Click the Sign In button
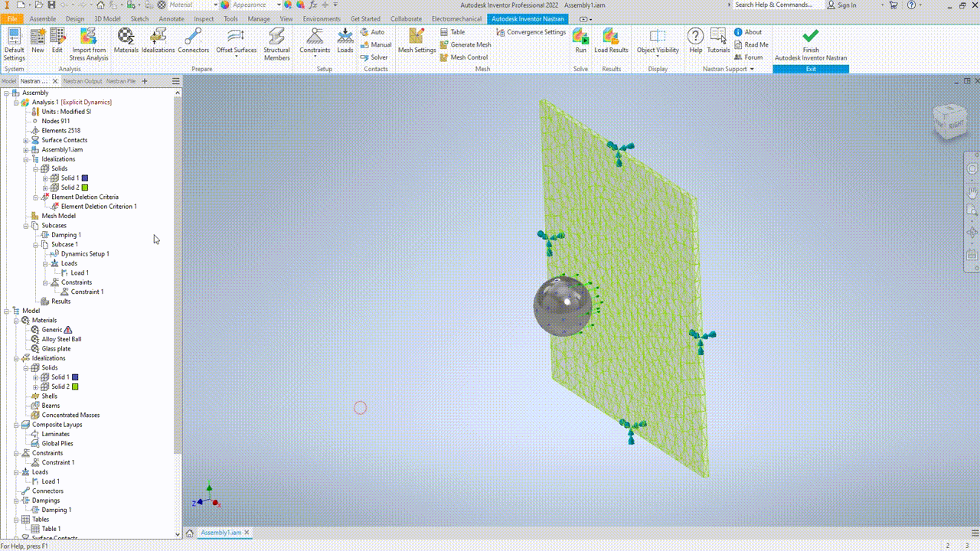Image resolution: width=980 pixels, height=551 pixels. (x=841, y=5)
